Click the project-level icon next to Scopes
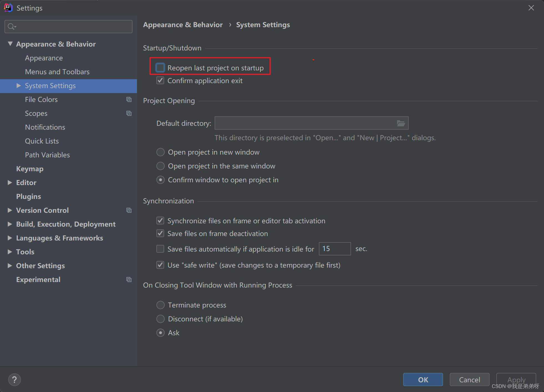This screenshot has width=544, height=392. click(129, 113)
